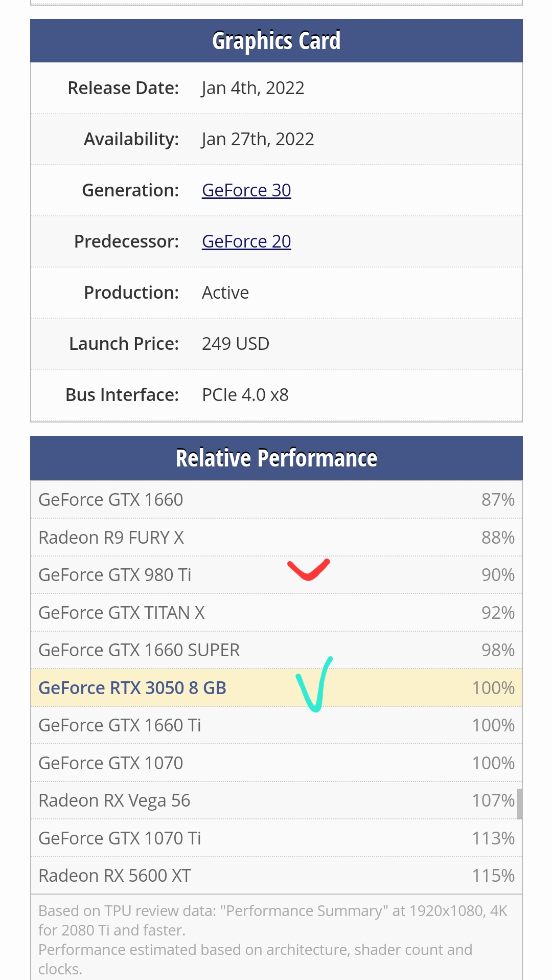Click GeForce GTX TITAN X row
Screen dimensions: 552x980
(x=121, y=613)
